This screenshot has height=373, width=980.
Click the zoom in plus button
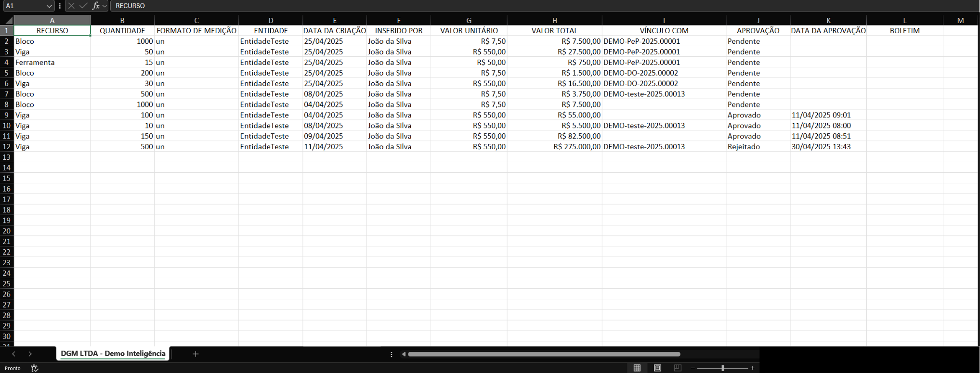752,368
